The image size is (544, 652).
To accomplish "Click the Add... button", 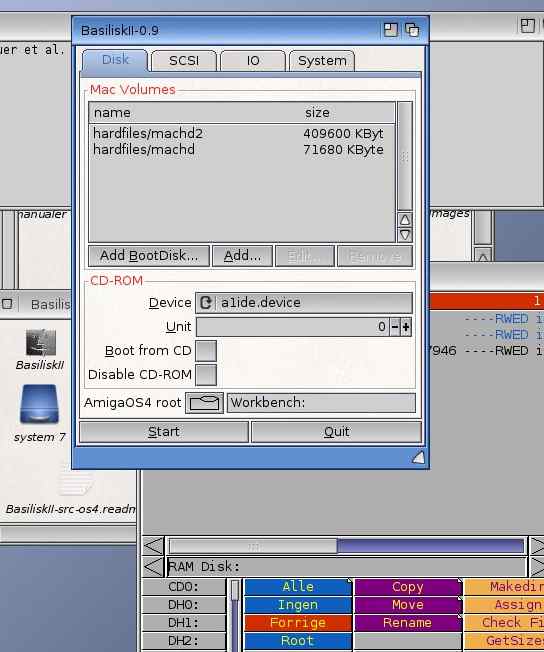I will (x=242, y=256).
